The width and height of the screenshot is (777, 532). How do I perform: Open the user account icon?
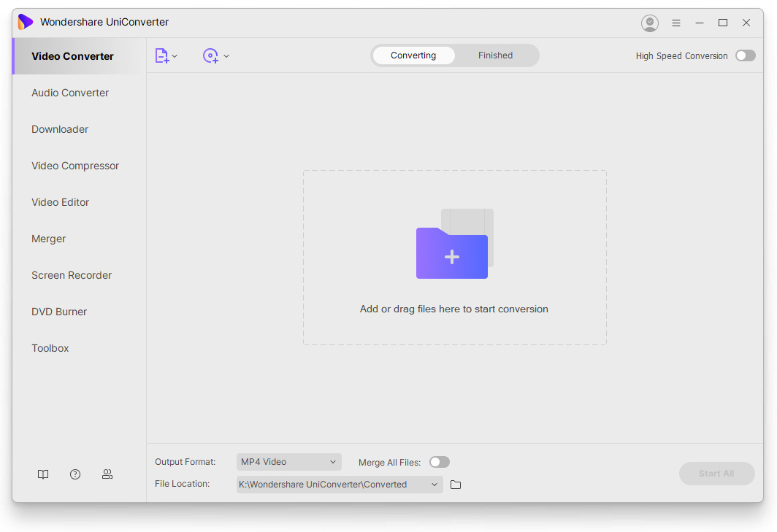(650, 23)
